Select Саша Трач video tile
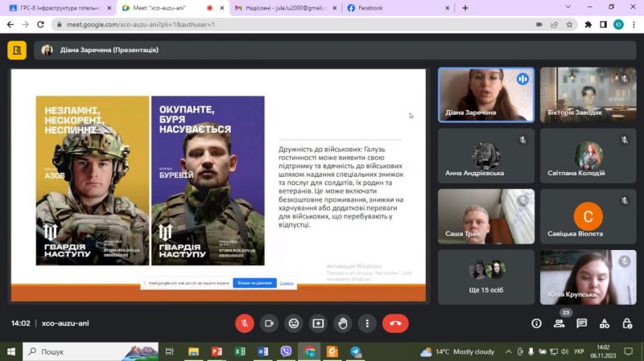644x361 pixels. (x=486, y=216)
